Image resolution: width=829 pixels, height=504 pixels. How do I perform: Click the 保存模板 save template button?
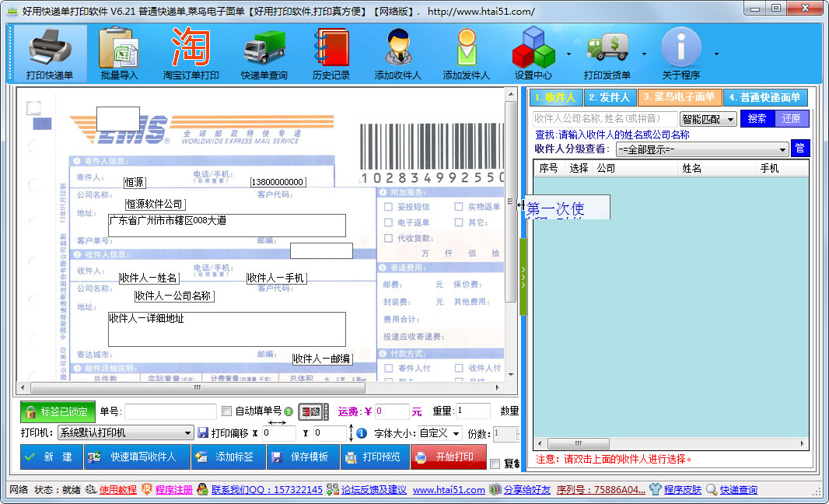pyautogui.click(x=303, y=457)
